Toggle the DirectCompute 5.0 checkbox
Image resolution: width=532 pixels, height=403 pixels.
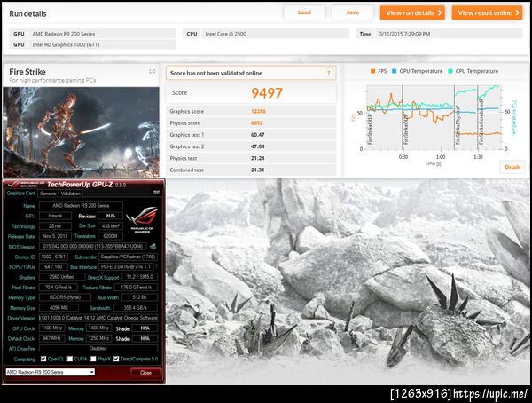pyautogui.click(x=116, y=359)
